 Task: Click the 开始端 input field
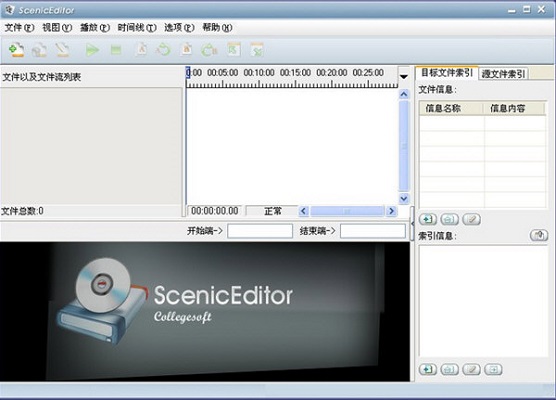coord(260,231)
